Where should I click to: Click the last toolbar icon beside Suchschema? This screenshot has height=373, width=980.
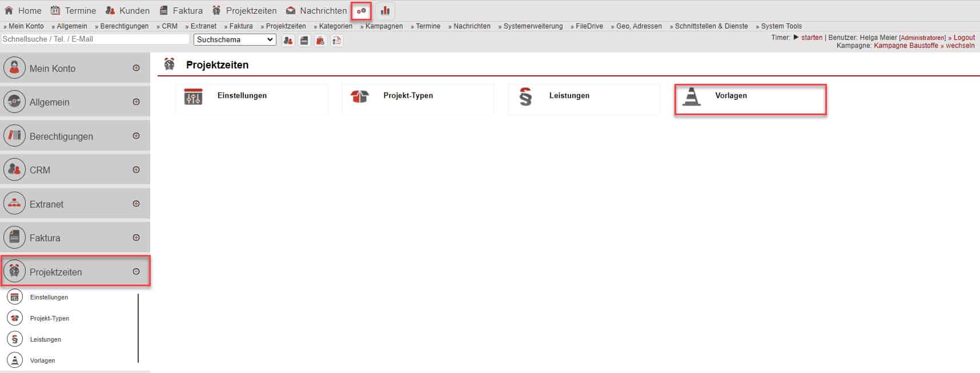point(337,40)
